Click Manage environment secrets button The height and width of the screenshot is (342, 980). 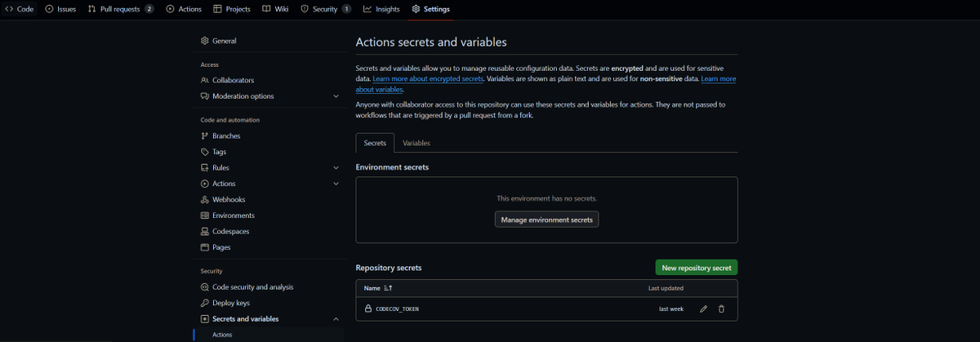click(x=546, y=220)
